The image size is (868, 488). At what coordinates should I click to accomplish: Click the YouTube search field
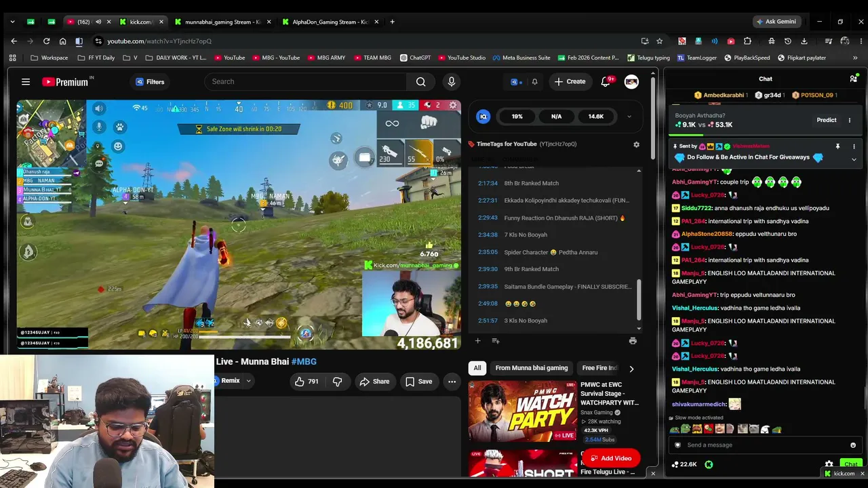306,82
